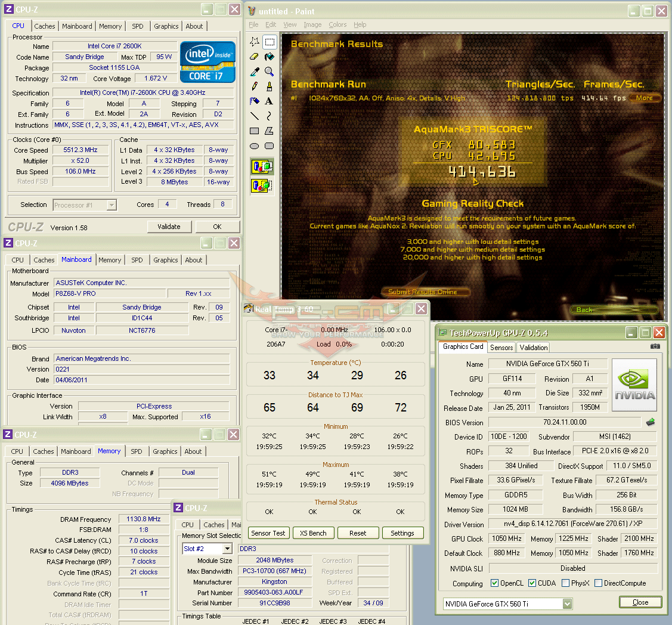The width and height of the screenshot is (672, 625).
Task: Choose the Line tool in Paint
Action: (255, 116)
